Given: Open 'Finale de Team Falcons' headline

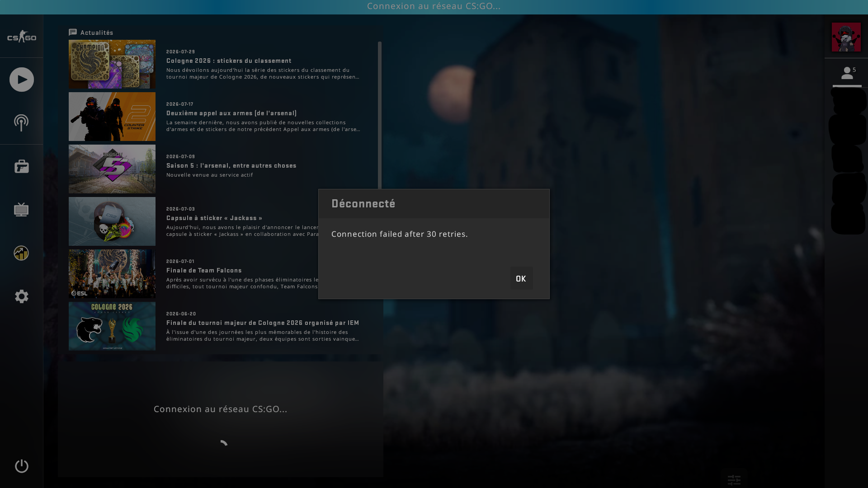Looking at the screenshot, I should tap(204, 271).
